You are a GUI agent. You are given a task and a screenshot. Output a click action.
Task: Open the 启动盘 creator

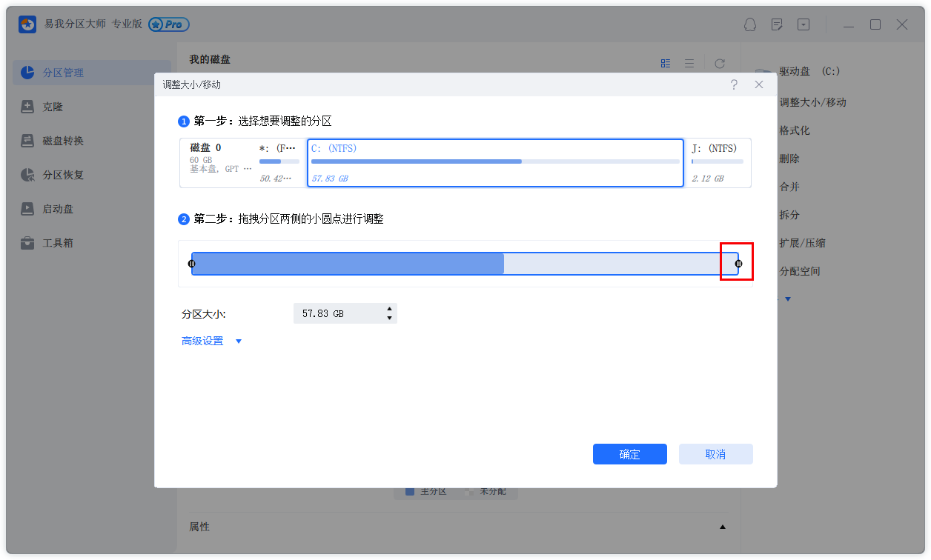(56, 208)
